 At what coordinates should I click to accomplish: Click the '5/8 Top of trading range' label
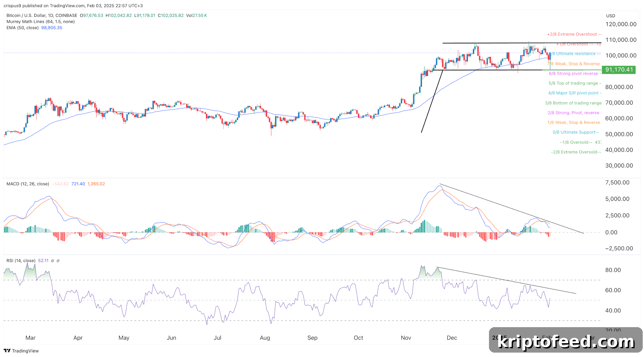(575, 83)
